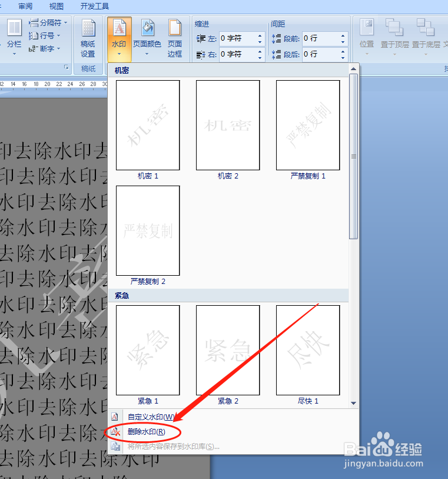
Task: Click the 机密 section header
Action: [x=228, y=71]
